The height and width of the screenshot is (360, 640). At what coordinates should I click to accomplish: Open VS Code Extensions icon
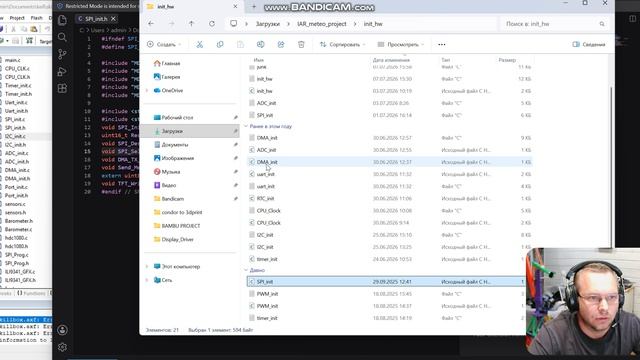tap(62, 88)
